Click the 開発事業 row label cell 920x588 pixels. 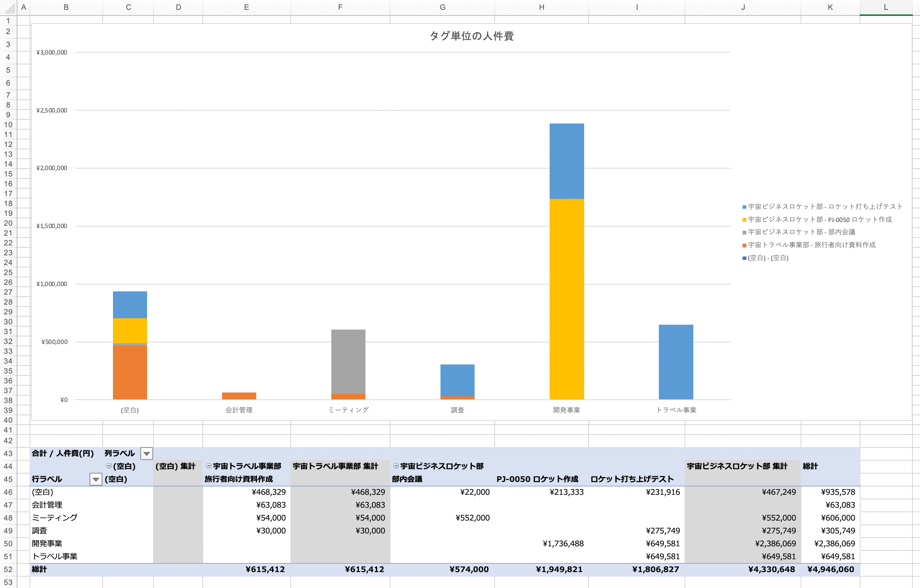point(47,543)
